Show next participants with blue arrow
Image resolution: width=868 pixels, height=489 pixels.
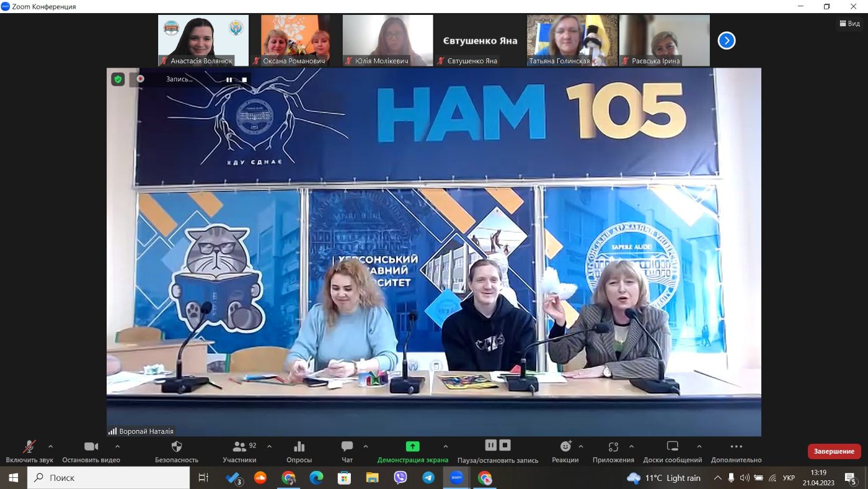(727, 41)
